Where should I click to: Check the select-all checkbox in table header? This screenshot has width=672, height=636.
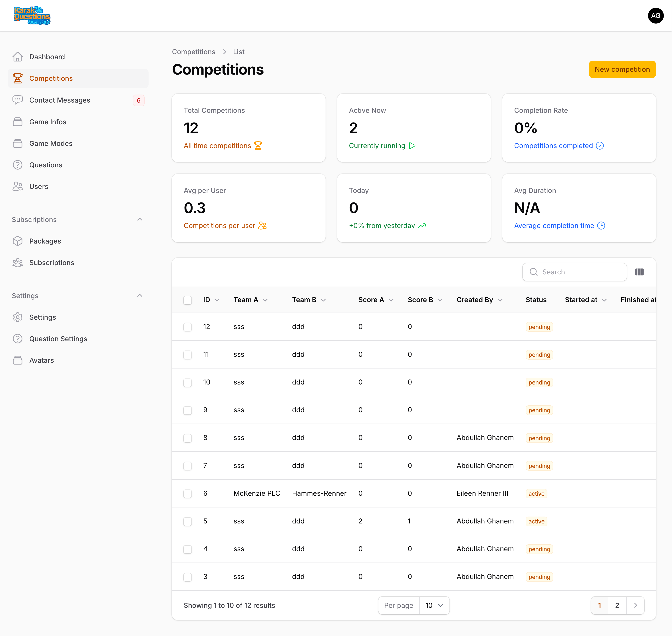[x=188, y=300]
